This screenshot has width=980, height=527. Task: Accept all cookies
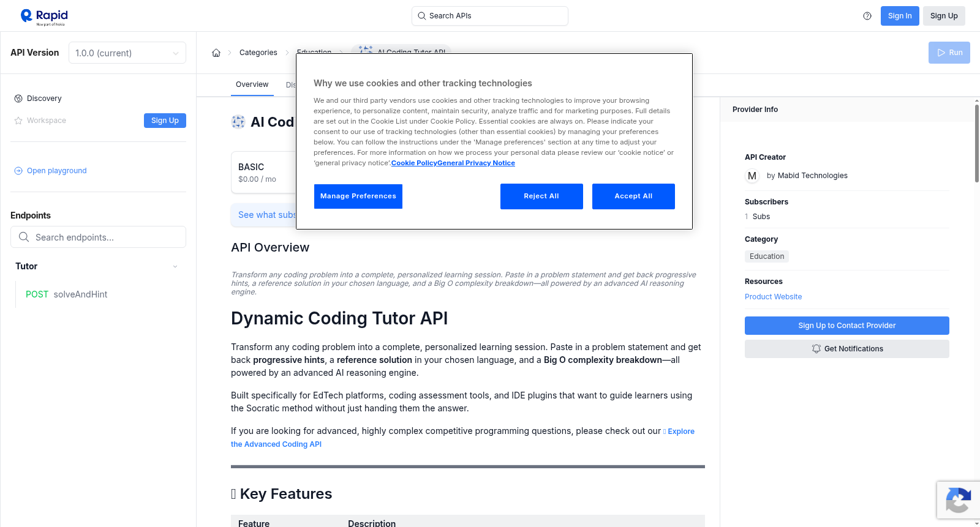click(x=633, y=196)
